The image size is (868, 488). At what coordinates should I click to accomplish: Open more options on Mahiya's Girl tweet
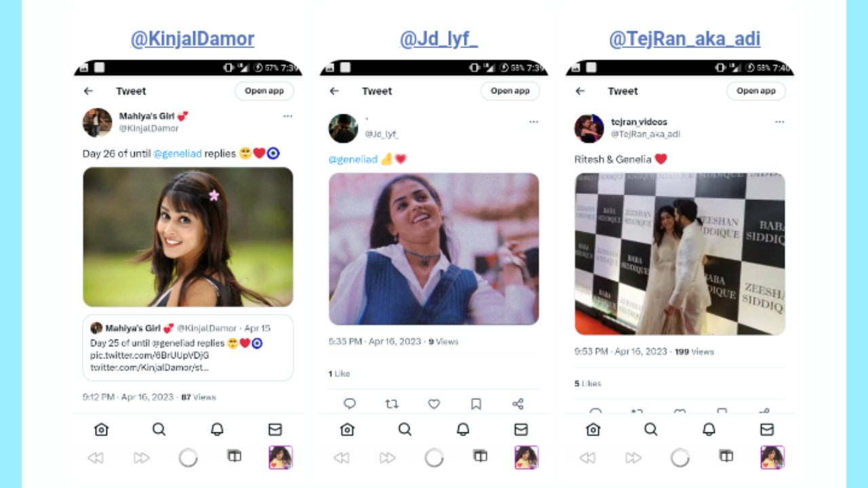click(x=288, y=117)
